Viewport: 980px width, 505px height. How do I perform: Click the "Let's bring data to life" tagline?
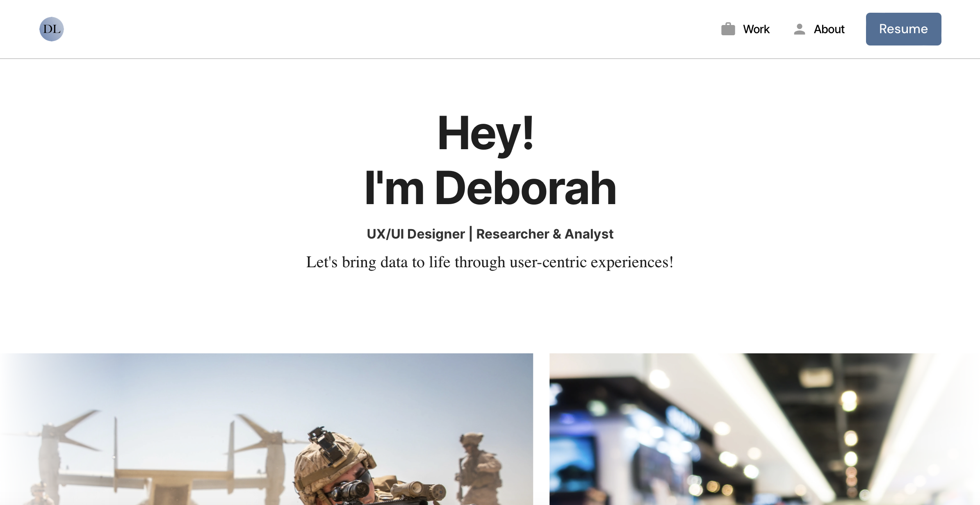click(x=490, y=262)
